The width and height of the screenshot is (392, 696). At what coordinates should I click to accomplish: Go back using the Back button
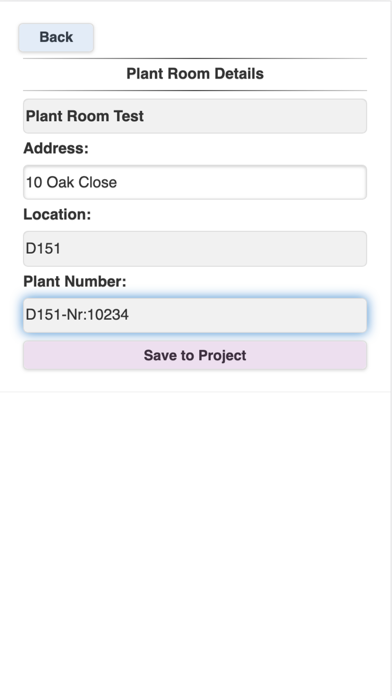[x=56, y=37]
